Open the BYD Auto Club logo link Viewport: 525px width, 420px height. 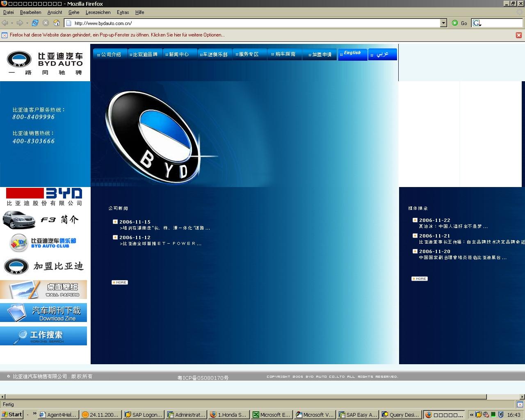43,243
